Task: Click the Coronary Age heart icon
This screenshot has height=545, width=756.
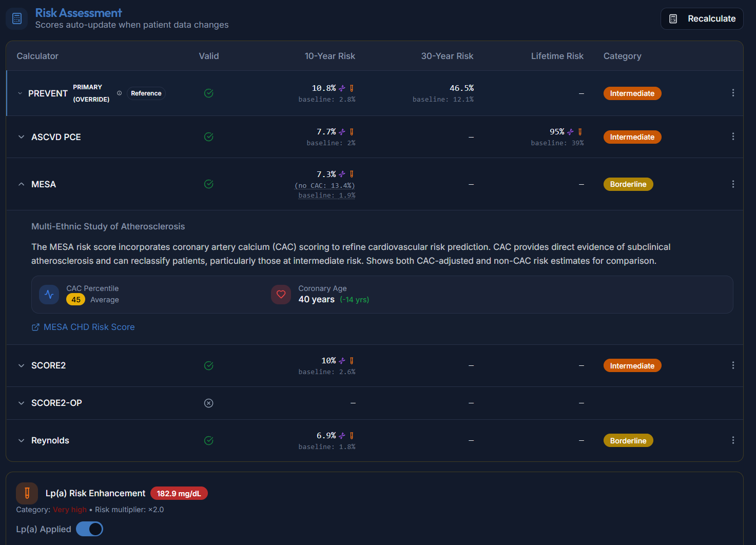Action: [x=281, y=295]
